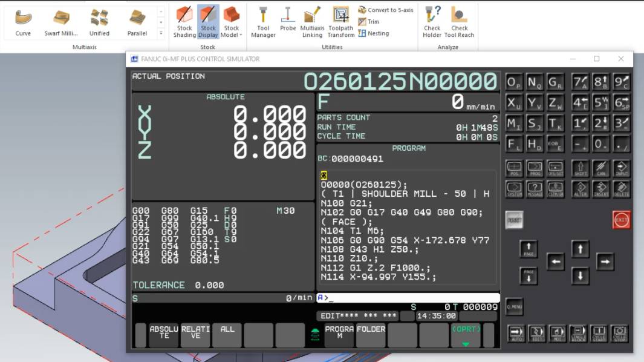Click the DELETE edit key
Screen dimensions: 644x362
tap(622, 189)
